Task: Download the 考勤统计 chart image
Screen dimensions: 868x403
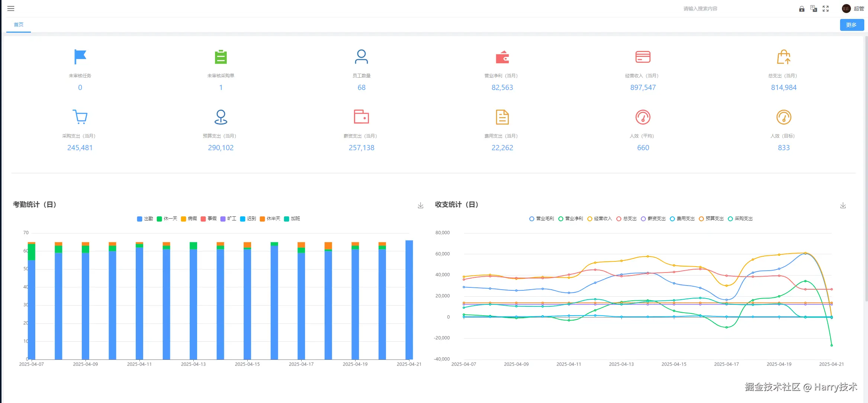Action: (x=420, y=205)
